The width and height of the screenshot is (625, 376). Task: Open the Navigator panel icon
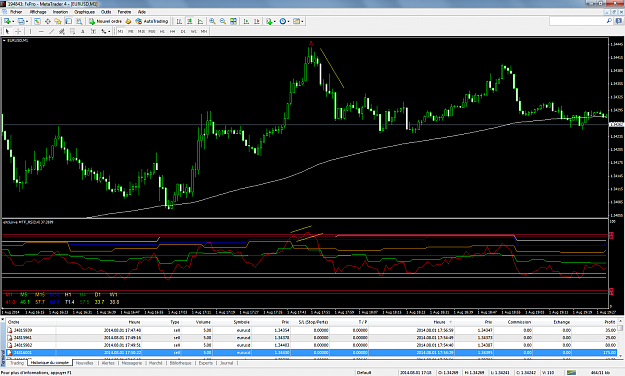point(58,21)
